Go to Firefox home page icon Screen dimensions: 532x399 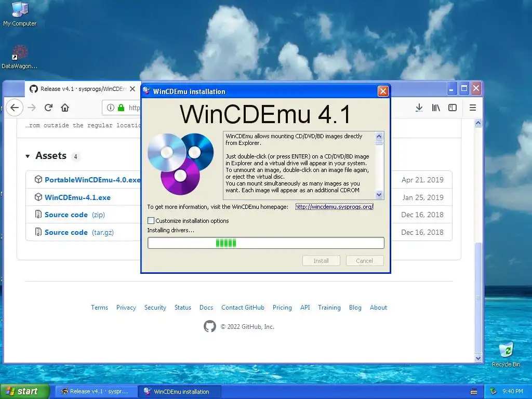(65, 108)
